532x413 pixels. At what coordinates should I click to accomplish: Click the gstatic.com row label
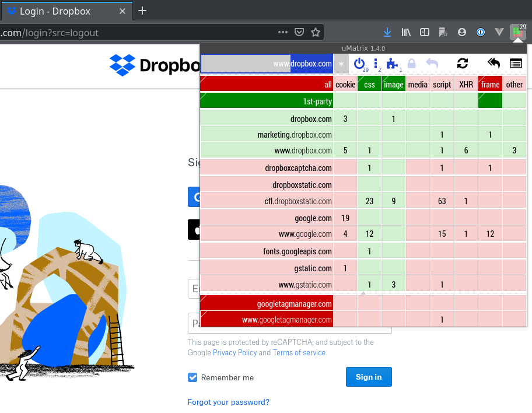(x=267, y=268)
